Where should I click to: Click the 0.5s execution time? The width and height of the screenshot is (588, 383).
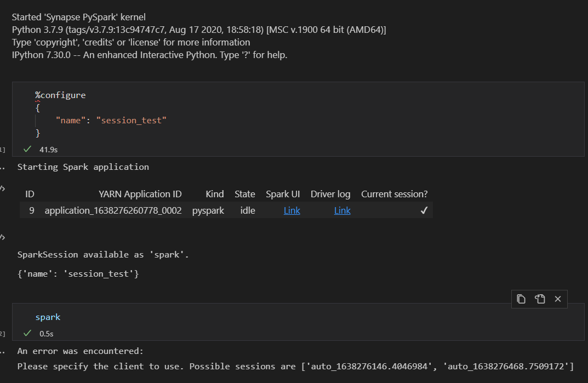pyautogui.click(x=47, y=334)
